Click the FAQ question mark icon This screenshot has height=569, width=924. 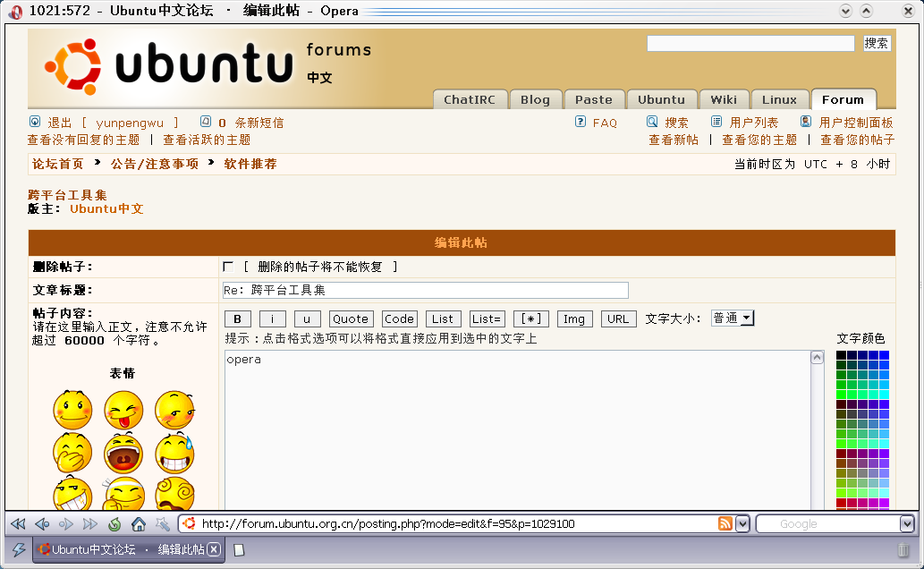[x=581, y=122]
